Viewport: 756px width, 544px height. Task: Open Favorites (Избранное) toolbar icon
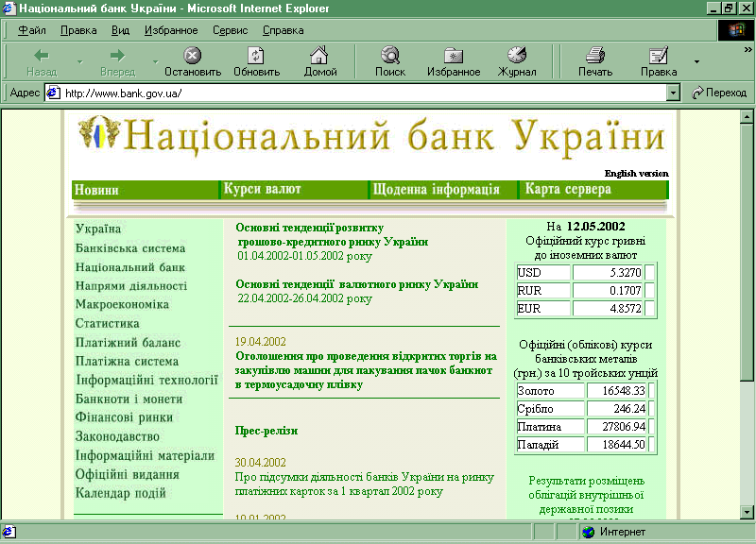tap(454, 56)
